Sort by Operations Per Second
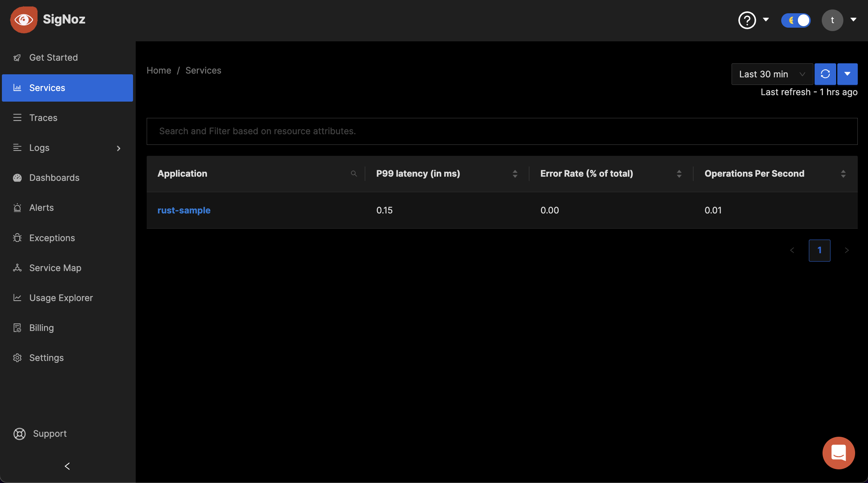 [x=843, y=174]
